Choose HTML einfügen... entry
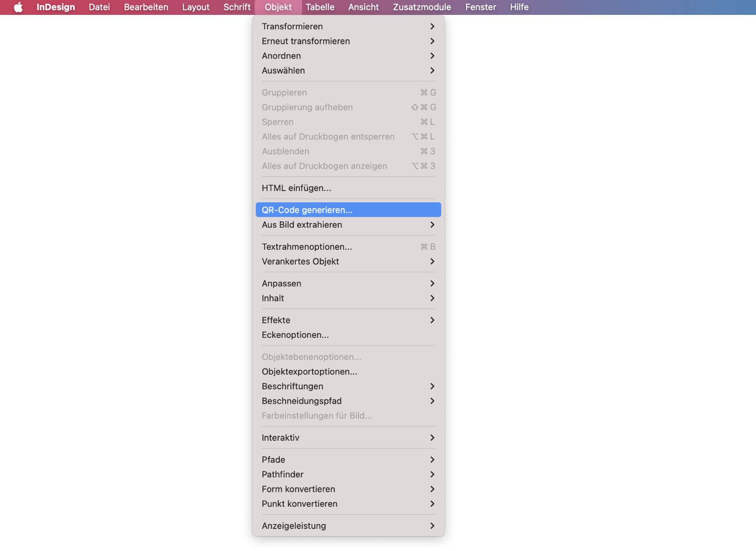The width and height of the screenshot is (756, 551). point(348,188)
